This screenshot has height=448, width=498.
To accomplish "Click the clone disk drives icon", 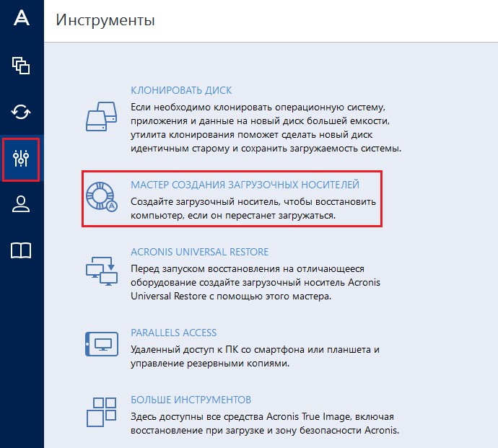I will 102,116.
